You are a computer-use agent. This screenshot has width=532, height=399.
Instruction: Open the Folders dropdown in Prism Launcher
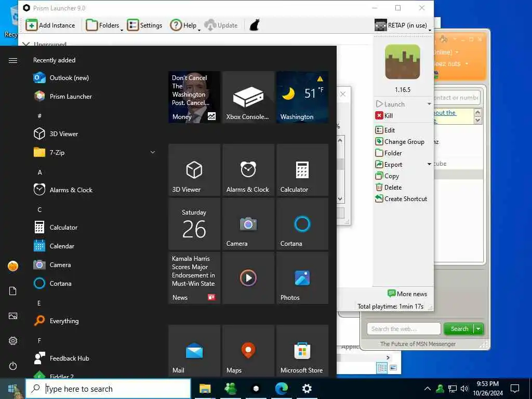pos(104,25)
